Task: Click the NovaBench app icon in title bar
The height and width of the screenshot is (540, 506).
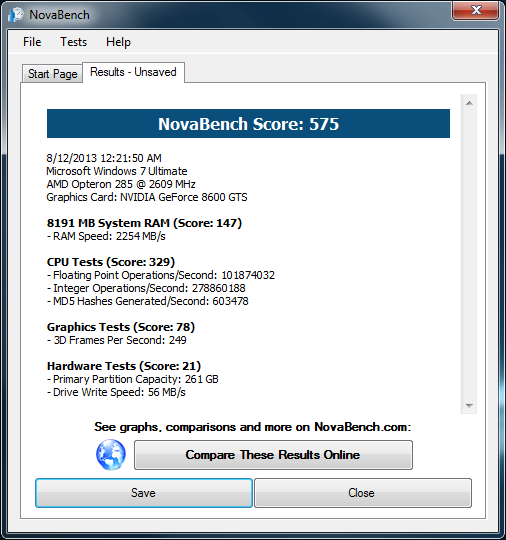Action: tap(16, 14)
